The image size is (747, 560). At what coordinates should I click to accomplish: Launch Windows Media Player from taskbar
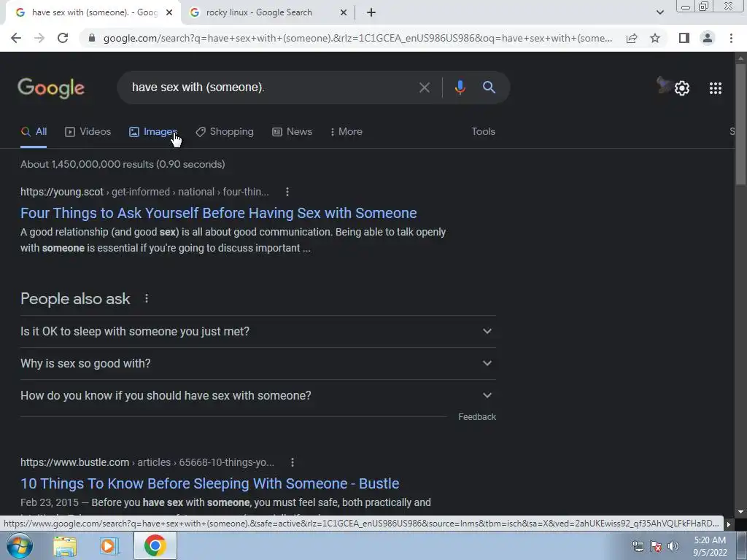pos(109,546)
